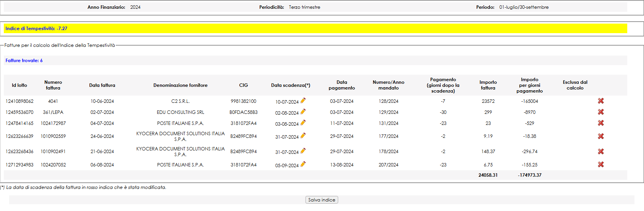
Task: Select the yellow Indice di Tempestività bar
Action: pos(315,29)
